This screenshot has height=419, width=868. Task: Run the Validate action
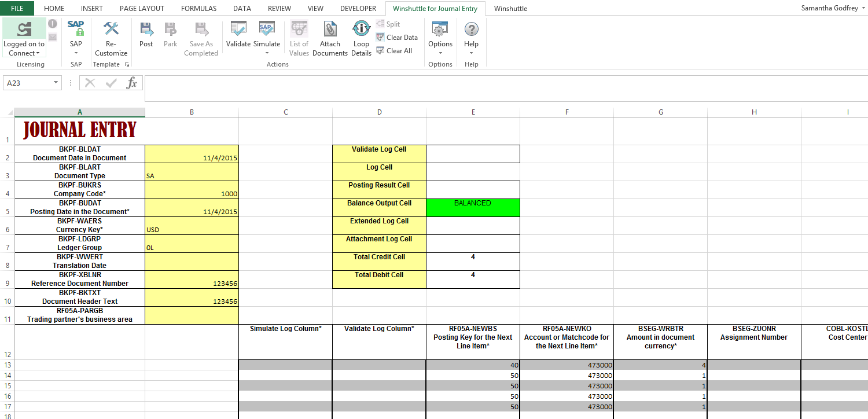(238, 34)
